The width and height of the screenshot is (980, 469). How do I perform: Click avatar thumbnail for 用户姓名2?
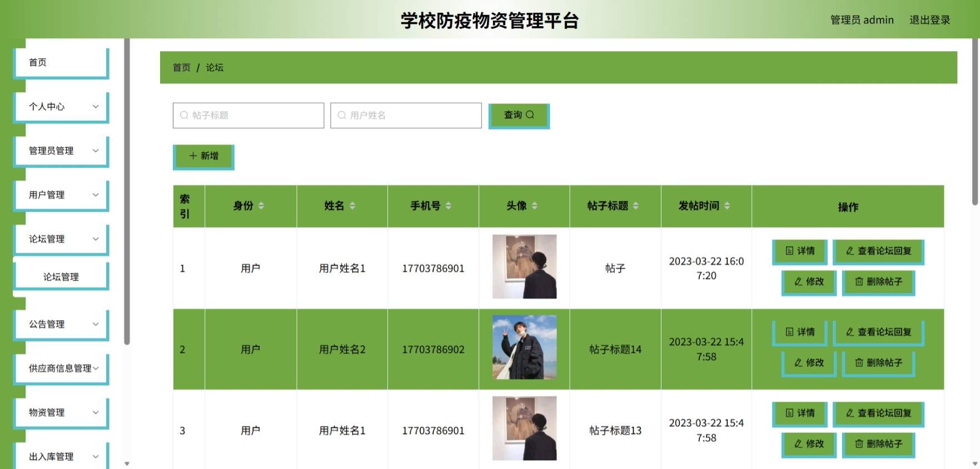(524, 347)
